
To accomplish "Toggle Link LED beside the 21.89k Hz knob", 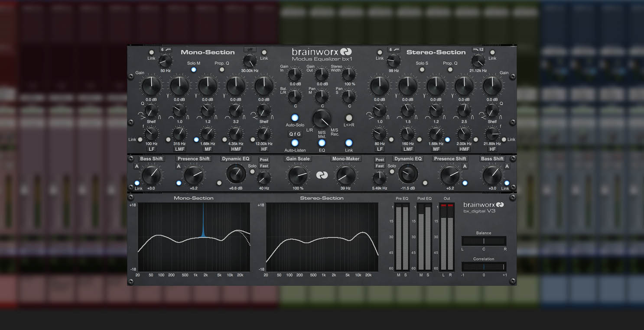I will click(504, 139).
